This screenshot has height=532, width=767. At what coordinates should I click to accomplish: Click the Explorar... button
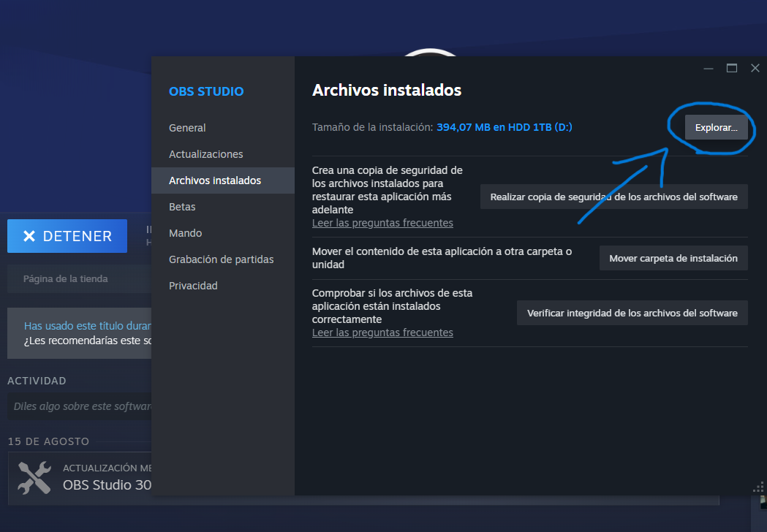[716, 128]
